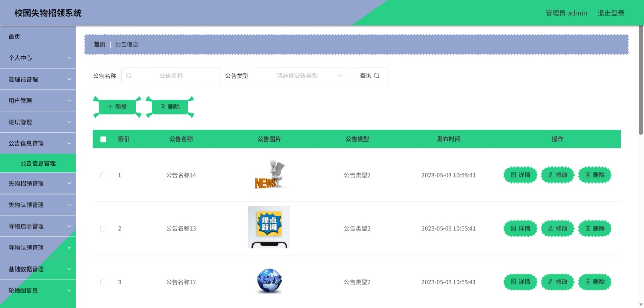Click 管理员 admin in the header
Image resolution: width=644 pixels, height=308 pixels.
566,13
